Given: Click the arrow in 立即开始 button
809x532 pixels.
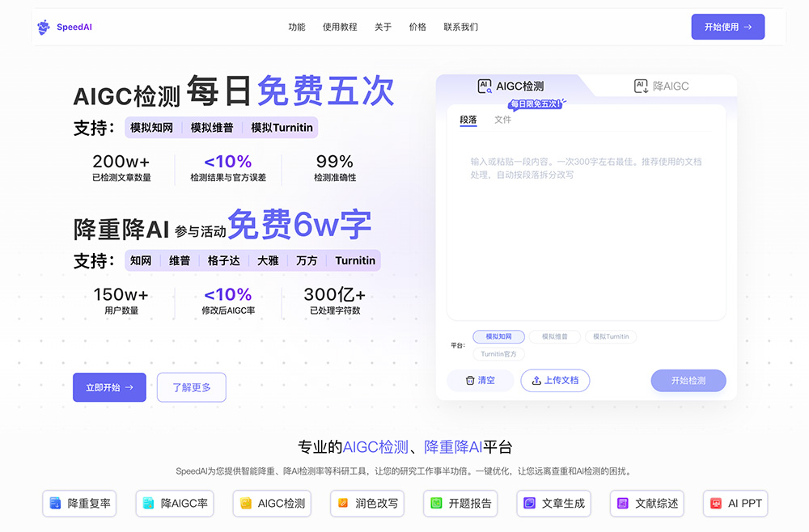Looking at the screenshot, I should (x=129, y=387).
